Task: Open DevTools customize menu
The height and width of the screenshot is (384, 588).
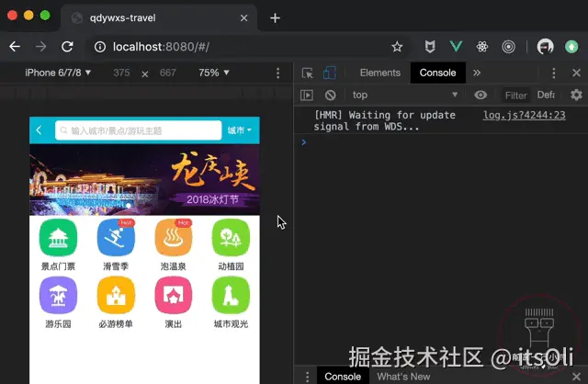Action: pyautogui.click(x=553, y=73)
